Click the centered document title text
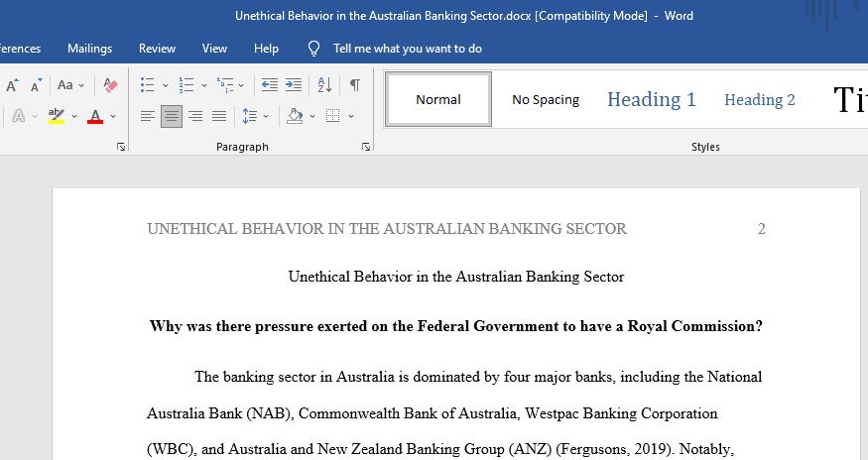This screenshot has height=460, width=868. coord(456,277)
